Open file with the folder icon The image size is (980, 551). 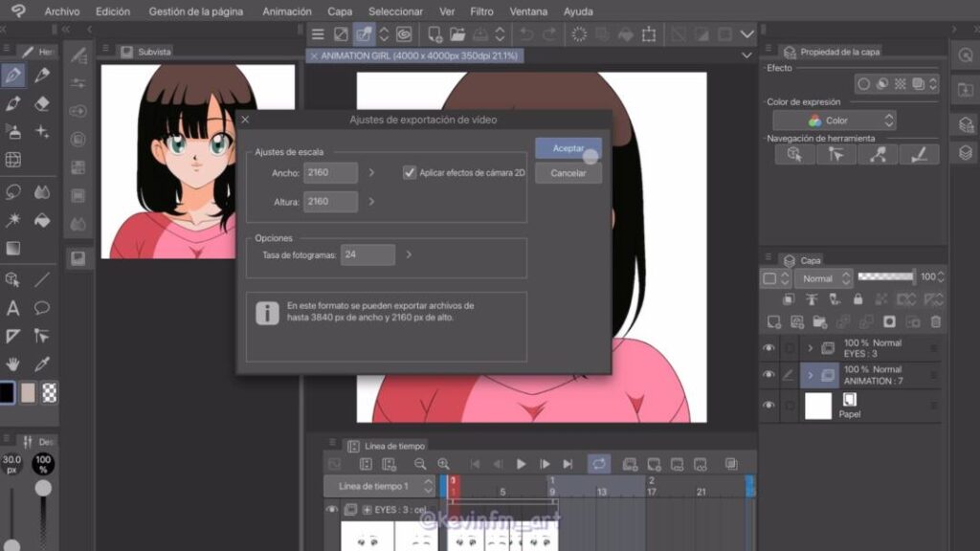[x=457, y=34]
